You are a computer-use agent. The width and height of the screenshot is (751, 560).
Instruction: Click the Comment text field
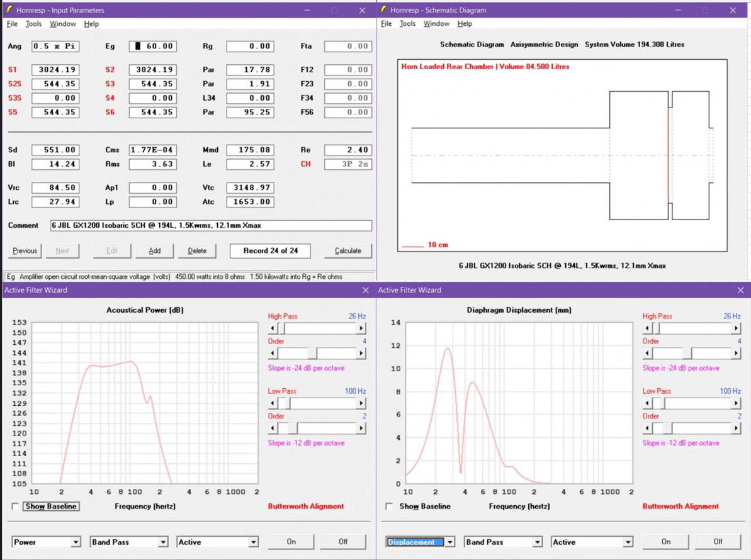212,225
